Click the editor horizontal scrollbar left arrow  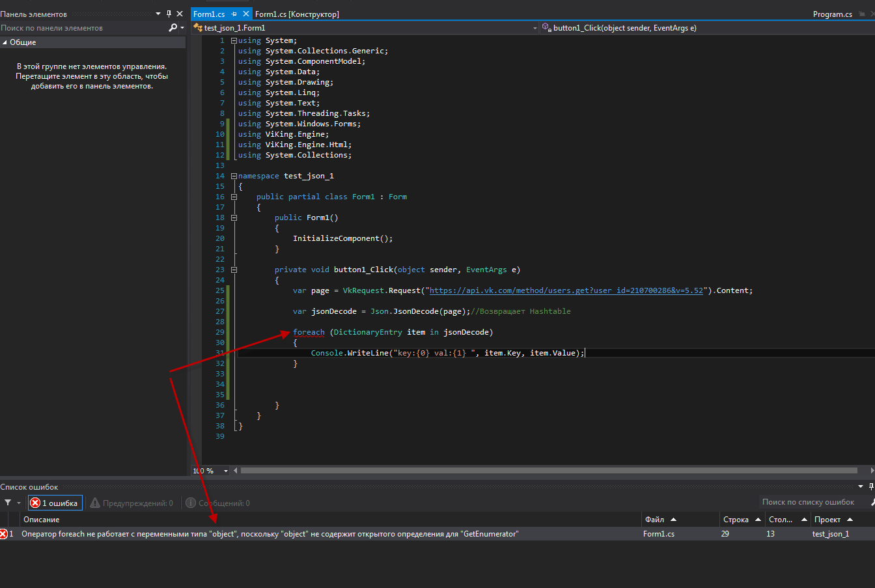(x=236, y=471)
